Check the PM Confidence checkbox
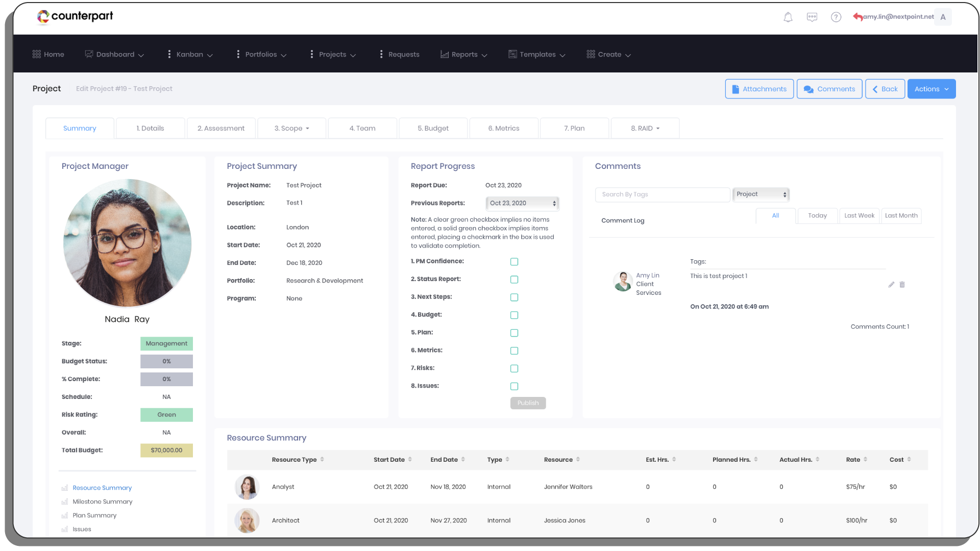This screenshot has height=551, width=980. pyautogui.click(x=514, y=262)
